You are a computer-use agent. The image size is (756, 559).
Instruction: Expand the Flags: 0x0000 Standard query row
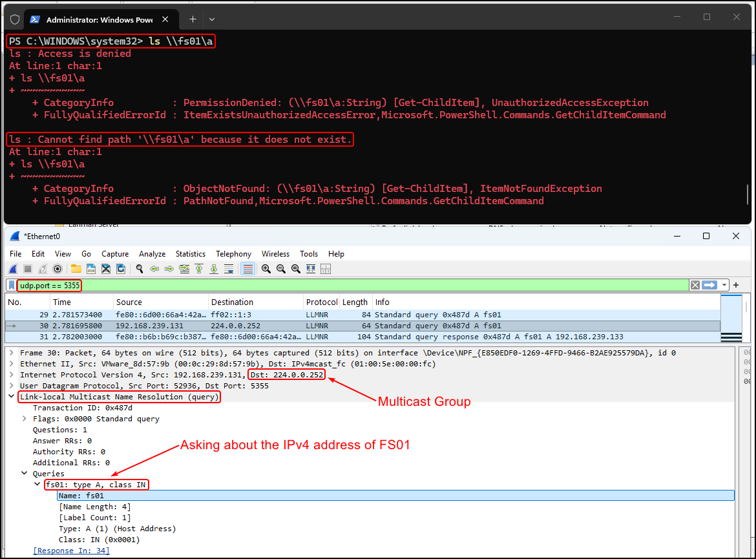point(24,419)
